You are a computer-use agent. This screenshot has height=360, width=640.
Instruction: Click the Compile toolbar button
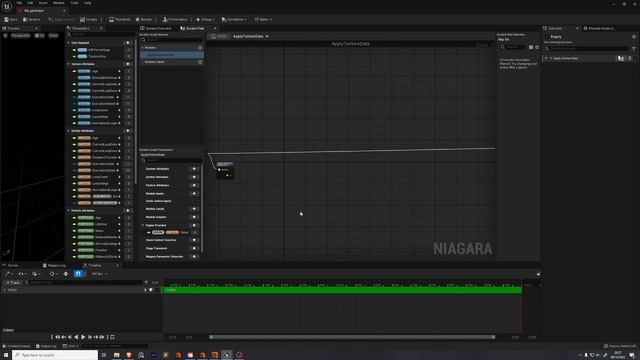coord(89,20)
